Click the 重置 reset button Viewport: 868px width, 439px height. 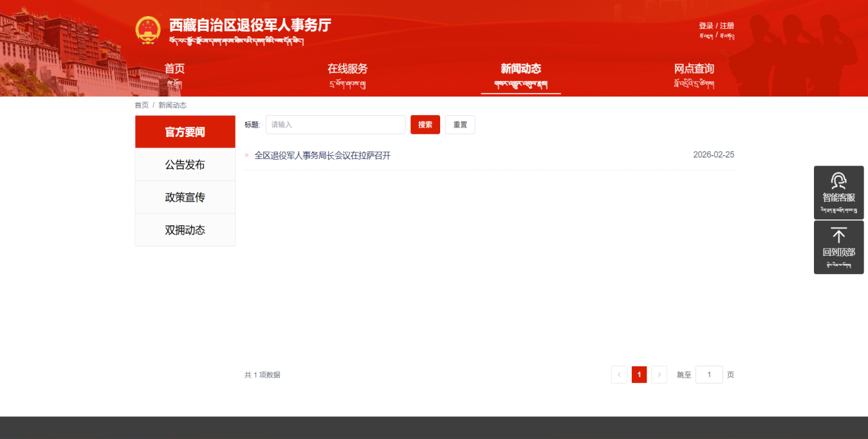[x=459, y=125]
